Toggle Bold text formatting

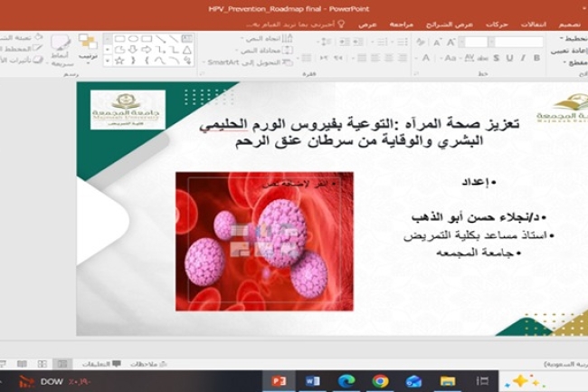(536, 58)
